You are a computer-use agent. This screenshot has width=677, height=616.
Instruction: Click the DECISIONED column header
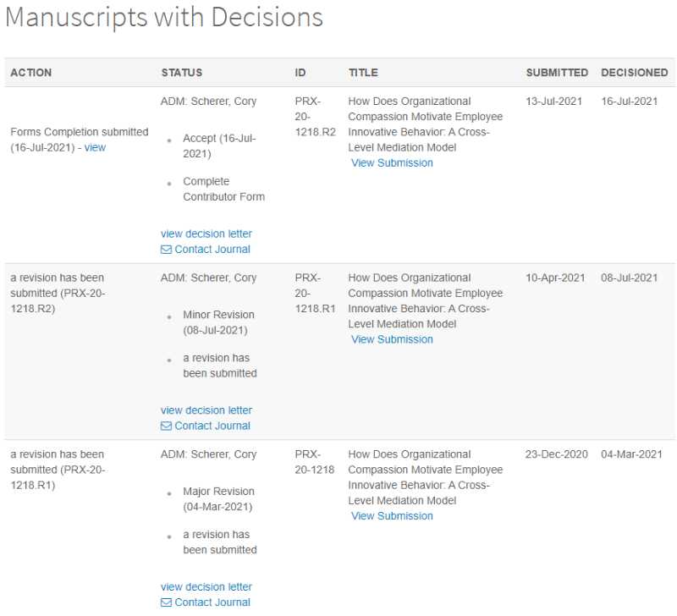[x=634, y=73]
